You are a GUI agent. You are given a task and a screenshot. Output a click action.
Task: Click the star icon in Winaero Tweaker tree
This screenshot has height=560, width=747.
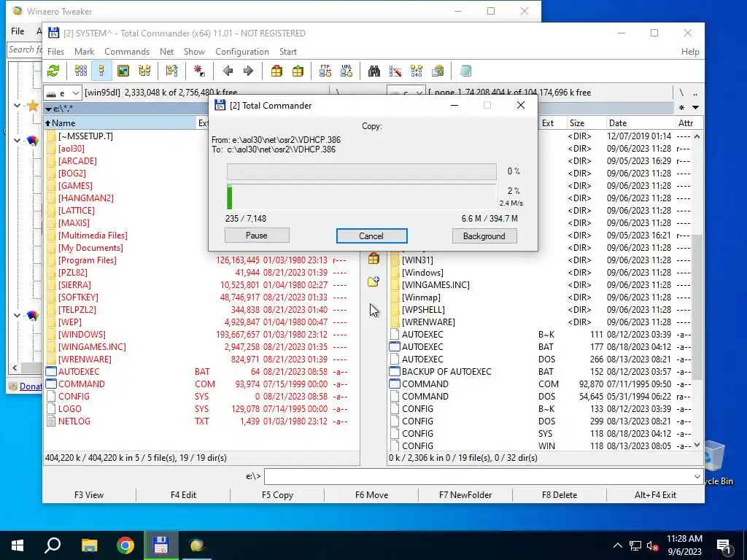click(32, 106)
